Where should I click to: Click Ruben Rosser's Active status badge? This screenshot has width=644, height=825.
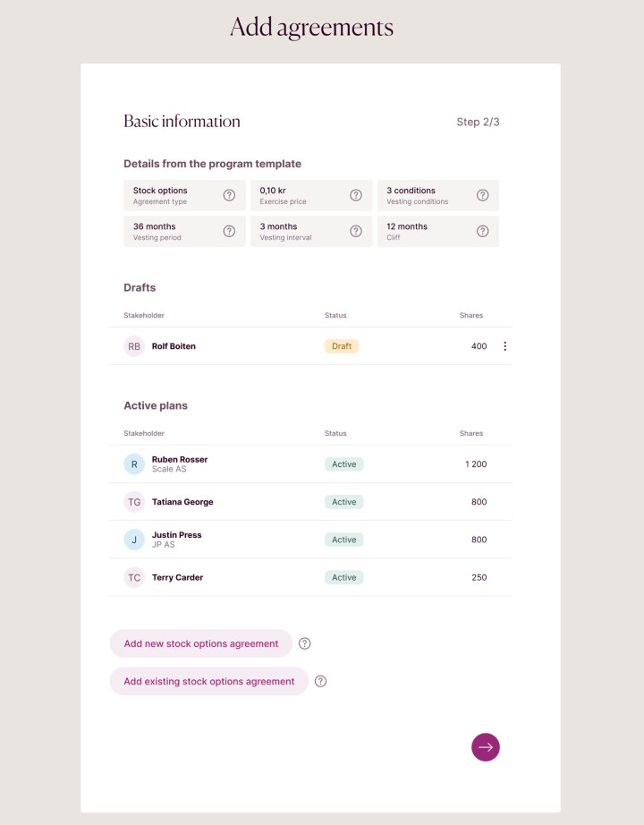tap(344, 464)
